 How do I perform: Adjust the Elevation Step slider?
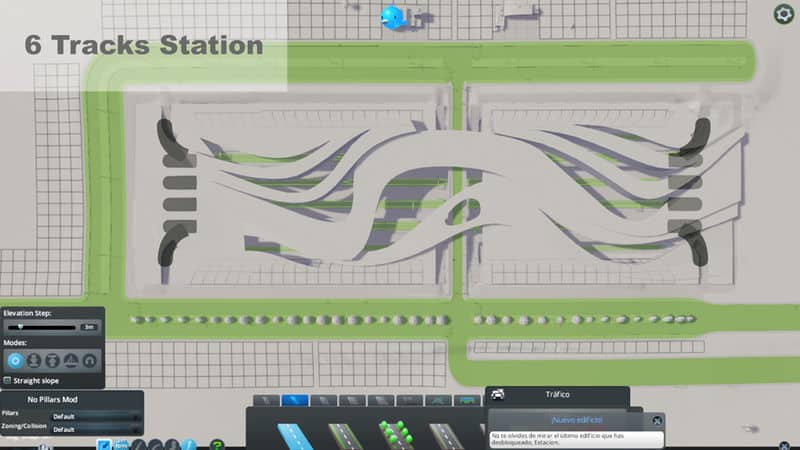pyautogui.click(x=22, y=326)
